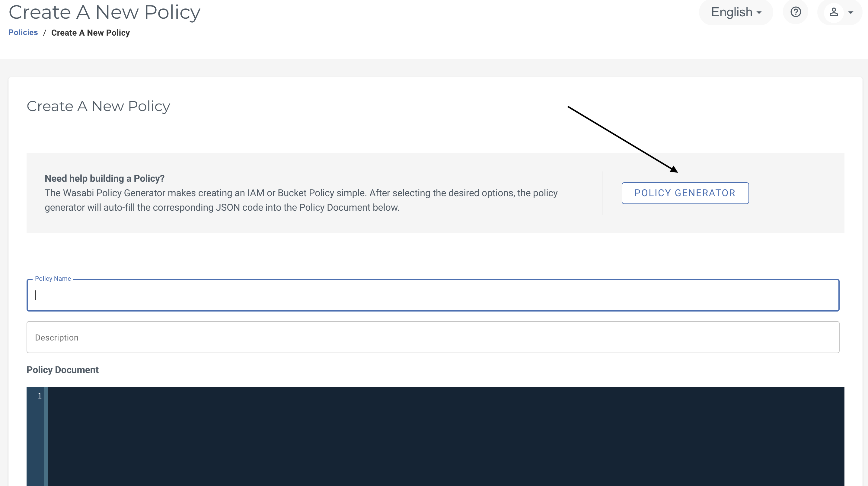Image resolution: width=868 pixels, height=486 pixels.
Task: Click the 'Need help building a Policy?' heading
Action: coord(104,178)
